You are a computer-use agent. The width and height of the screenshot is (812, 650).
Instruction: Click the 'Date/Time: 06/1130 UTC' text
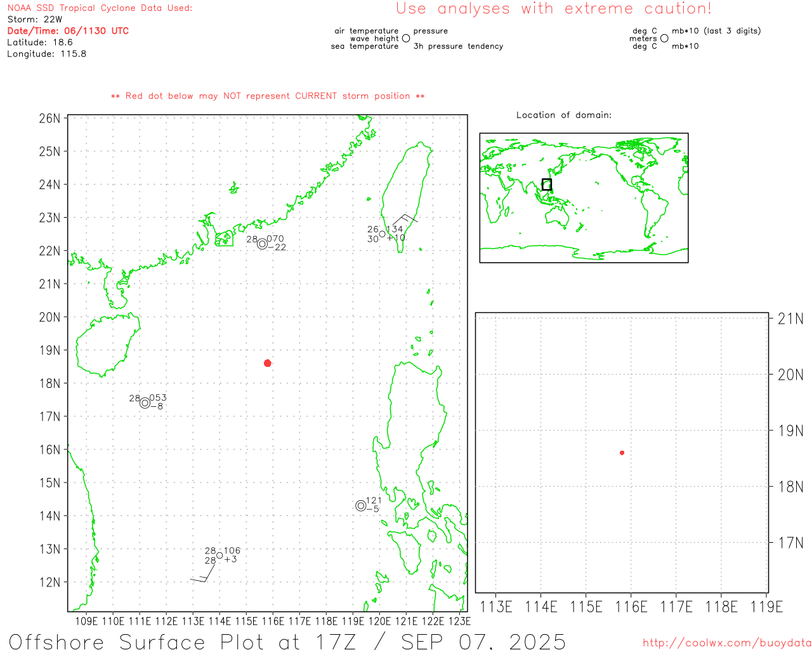click(x=68, y=31)
